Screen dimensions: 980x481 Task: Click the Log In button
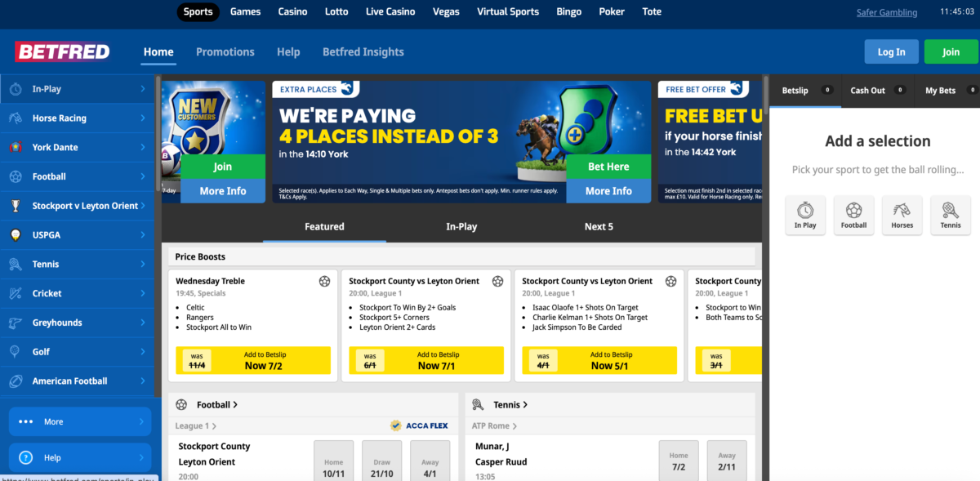tap(891, 51)
